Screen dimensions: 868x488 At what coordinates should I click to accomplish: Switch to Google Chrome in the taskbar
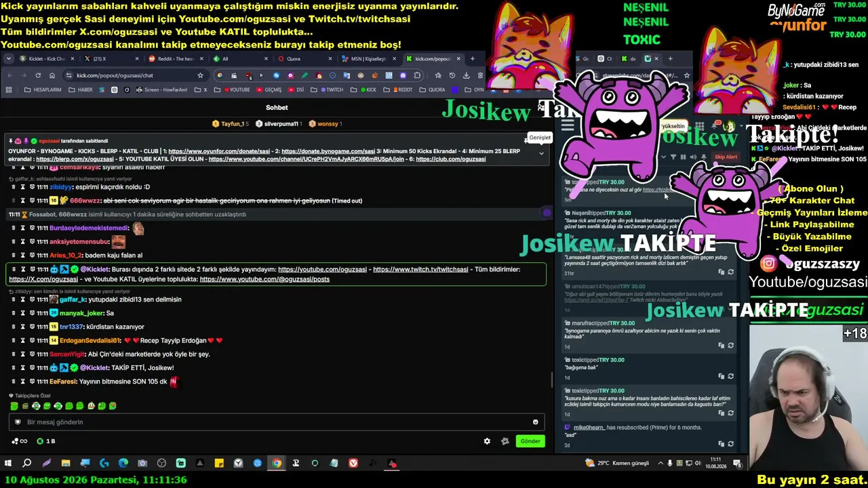pyautogui.click(x=277, y=464)
